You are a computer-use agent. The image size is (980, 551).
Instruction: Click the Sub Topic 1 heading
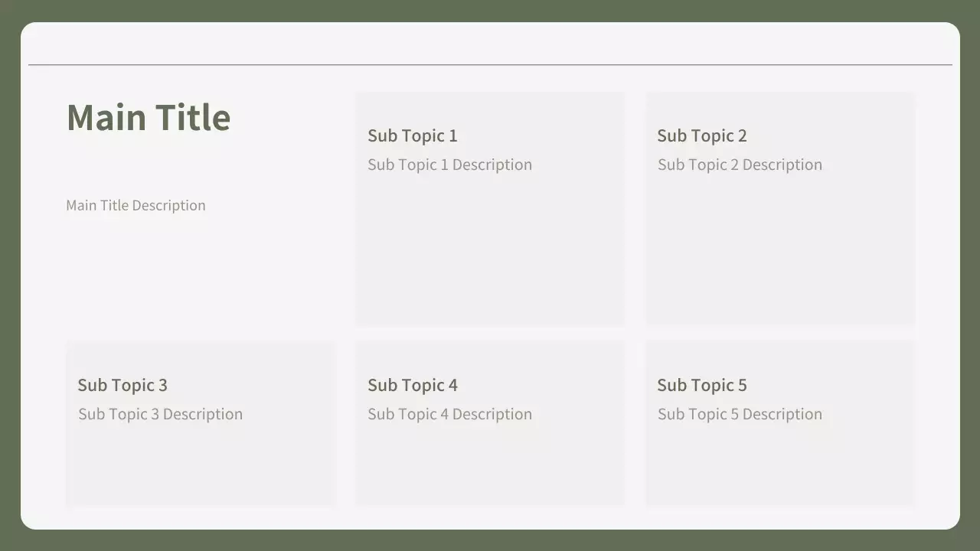(x=412, y=136)
